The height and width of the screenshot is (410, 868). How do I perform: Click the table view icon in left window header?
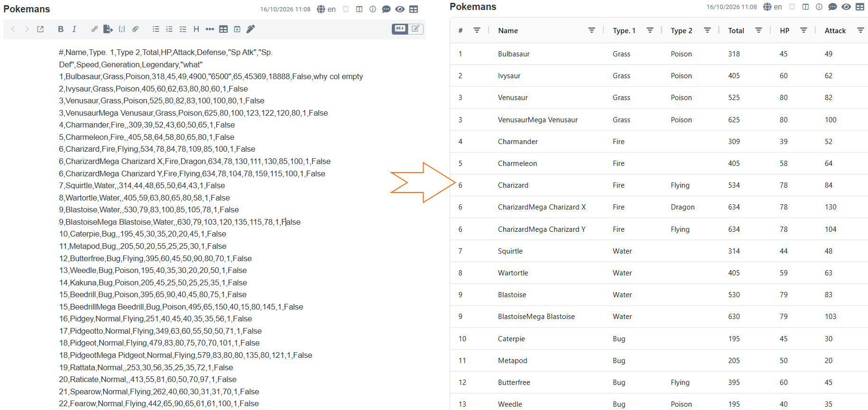414,9
